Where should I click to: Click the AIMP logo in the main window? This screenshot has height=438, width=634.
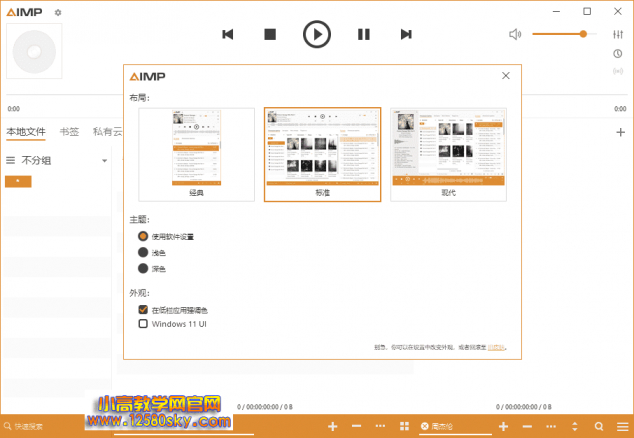[x=24, y=13]
